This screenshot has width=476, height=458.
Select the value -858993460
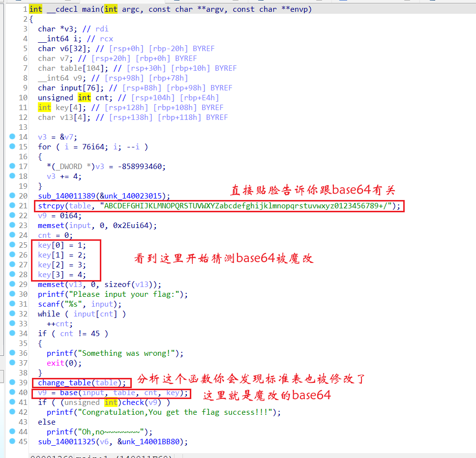pos(140,167)
